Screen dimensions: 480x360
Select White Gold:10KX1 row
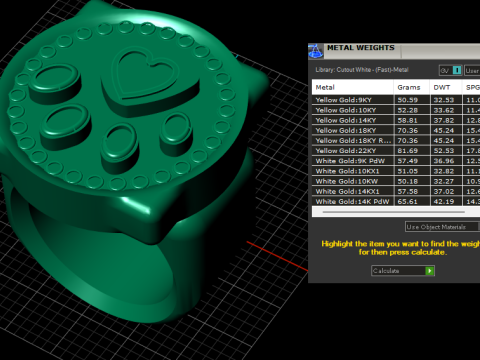(x=396, y=171)
